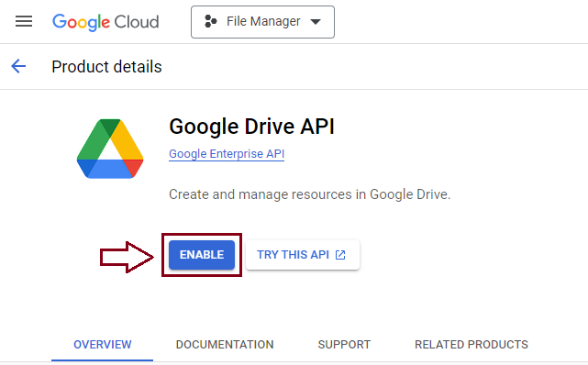Click the red arrow pointing at Enable

coord(127,257)
